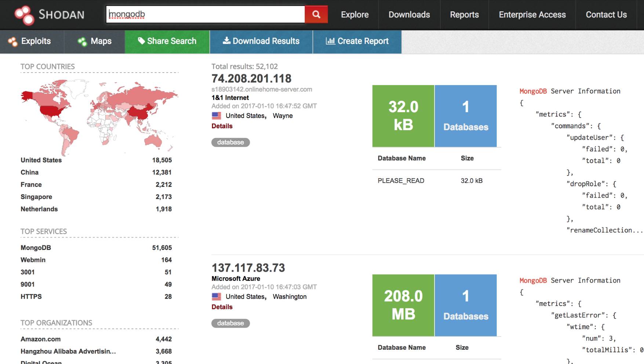
Task: Click the Share Search button
Action: (x=167, y=41)
